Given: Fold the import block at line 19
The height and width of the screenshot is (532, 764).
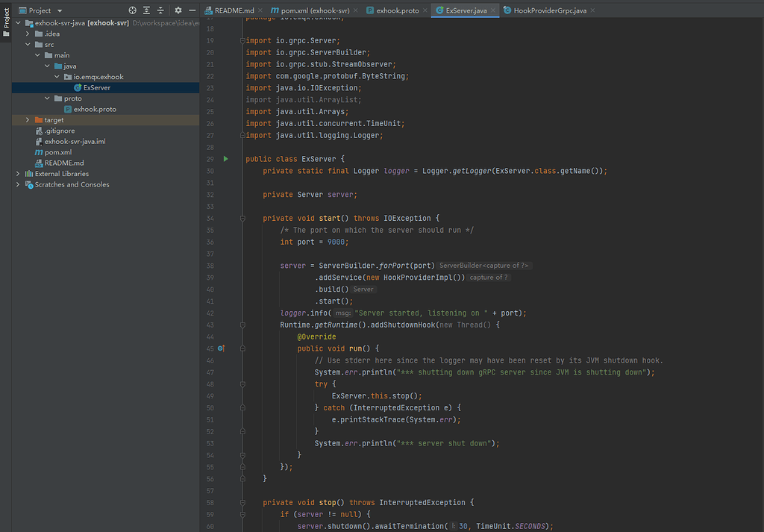Looking at the screenshot, I should pyautogui.click(x=242, y=41).
